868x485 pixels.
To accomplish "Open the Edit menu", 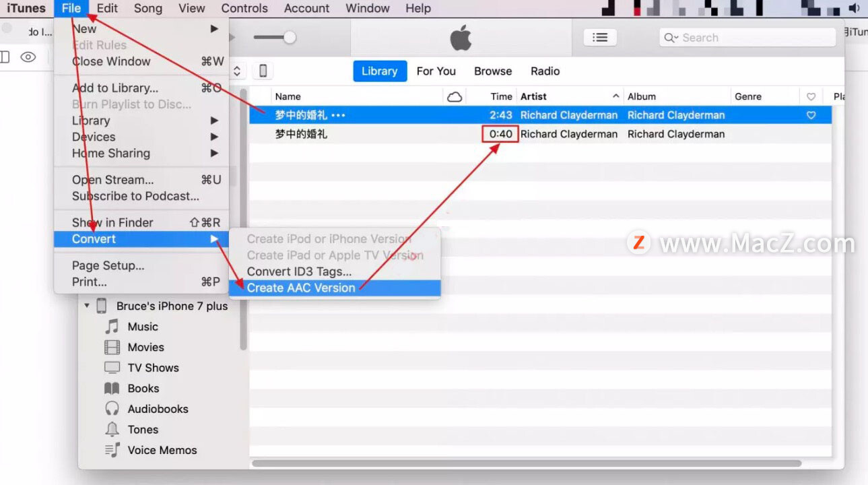I will [107, 8].
